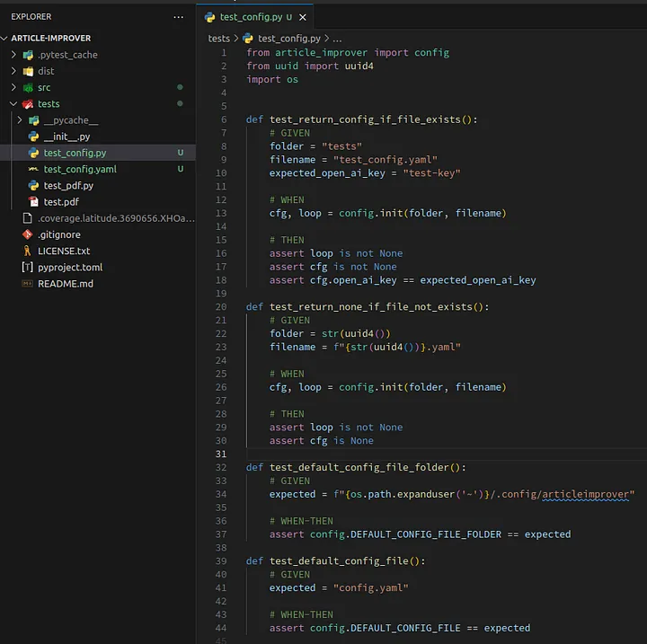Screen dimensions: 647x644
Task: Click line number 32 in gutter
Action: [x=221, y=467]
